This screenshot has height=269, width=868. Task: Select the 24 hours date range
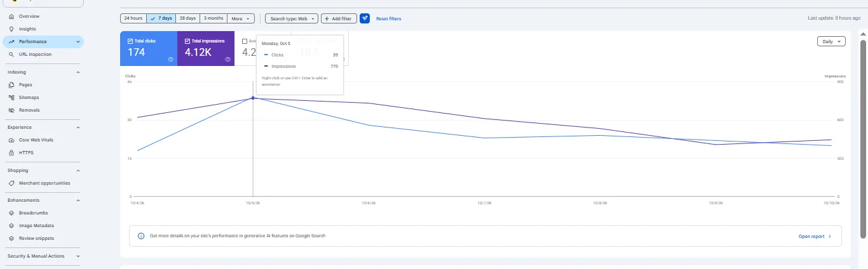[133, 18]
